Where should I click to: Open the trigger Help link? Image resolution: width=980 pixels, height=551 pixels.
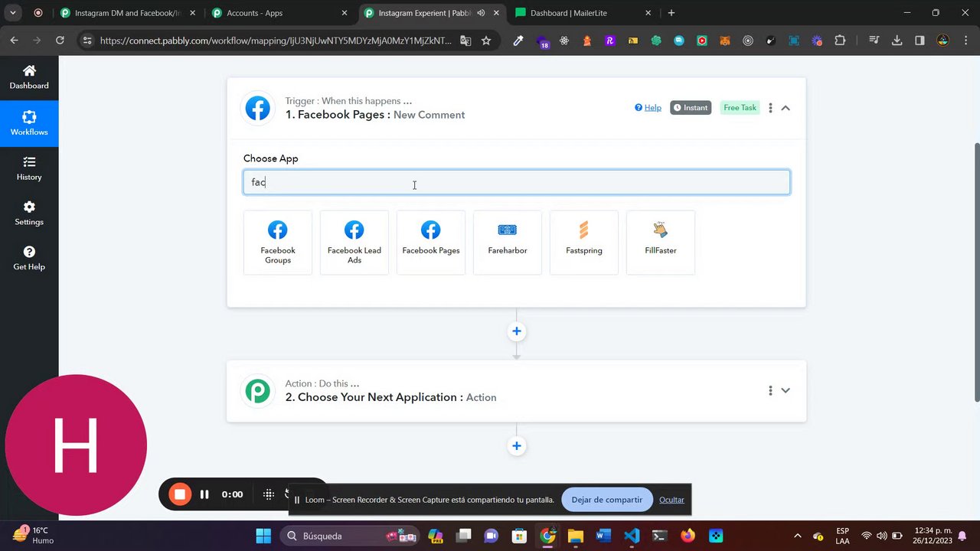648,108
